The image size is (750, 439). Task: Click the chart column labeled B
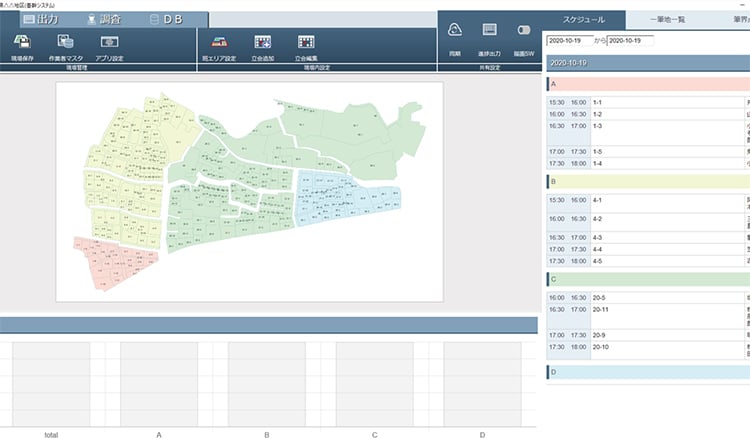point(266,384)
